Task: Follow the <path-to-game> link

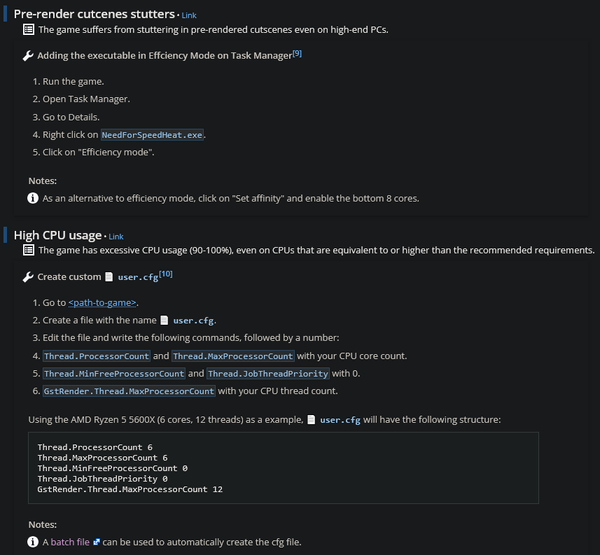Action: (x=103, y=303)
